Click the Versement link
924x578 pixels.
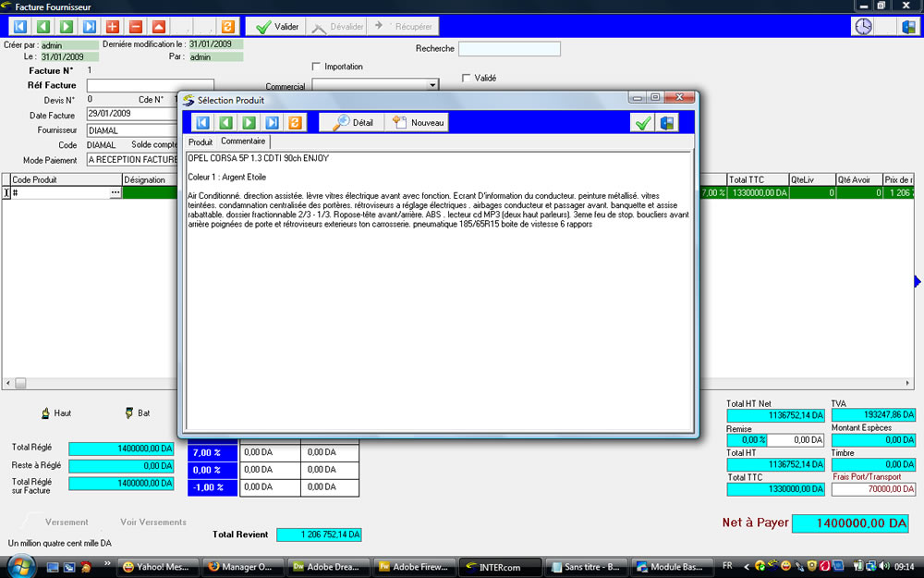click(67, 522)
